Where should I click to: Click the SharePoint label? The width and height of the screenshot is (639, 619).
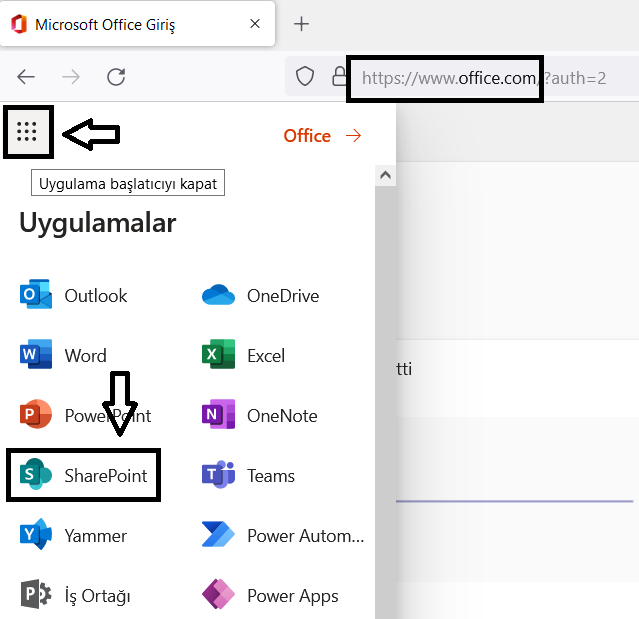click(106, 476)
